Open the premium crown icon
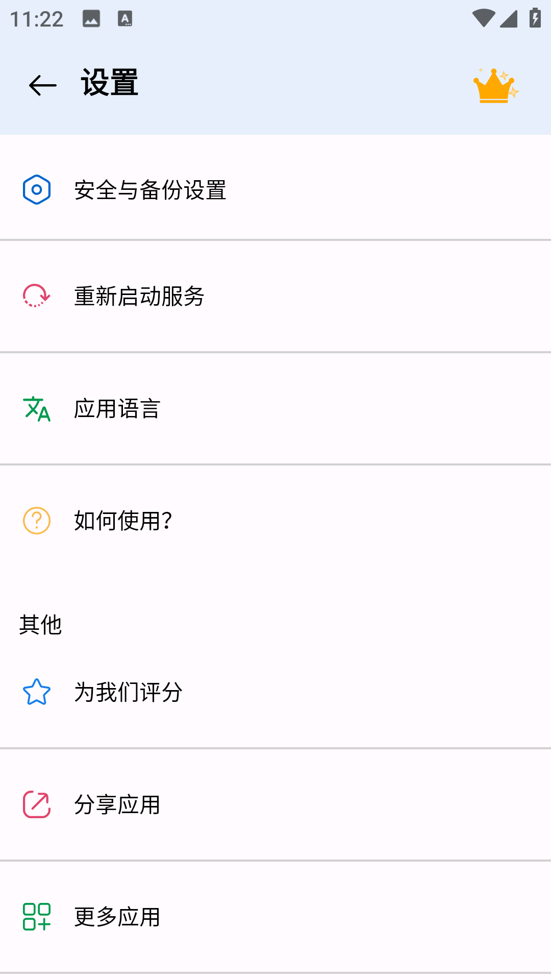The width and height of the screenshot is (551, 980). pyautogui.click(x=495, y=86)
